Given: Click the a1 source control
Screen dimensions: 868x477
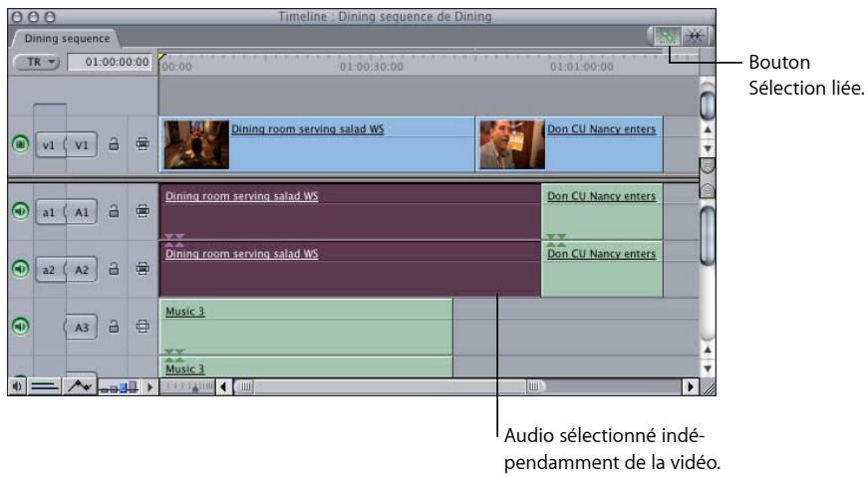Looking at the screenshot, I should (49, 212).
